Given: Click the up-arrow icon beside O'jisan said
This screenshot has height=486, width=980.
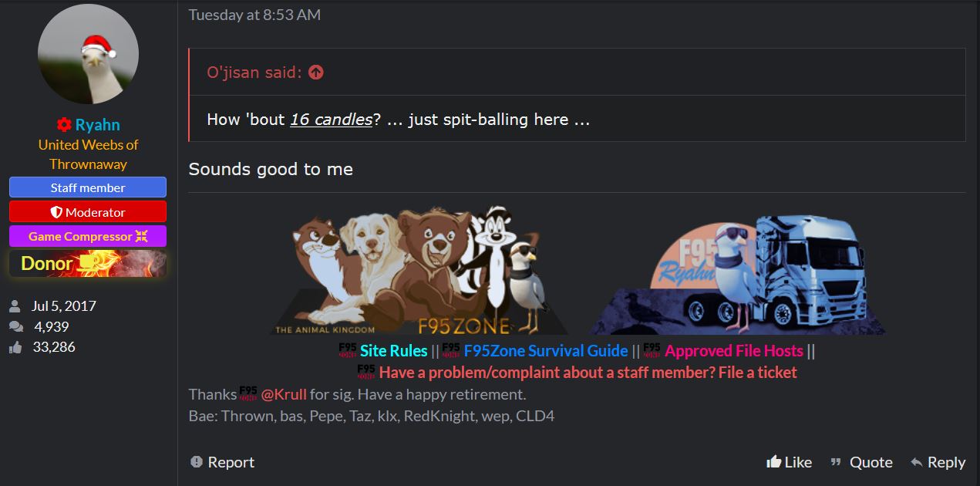Looking at the screenshot, I should 316,73.
